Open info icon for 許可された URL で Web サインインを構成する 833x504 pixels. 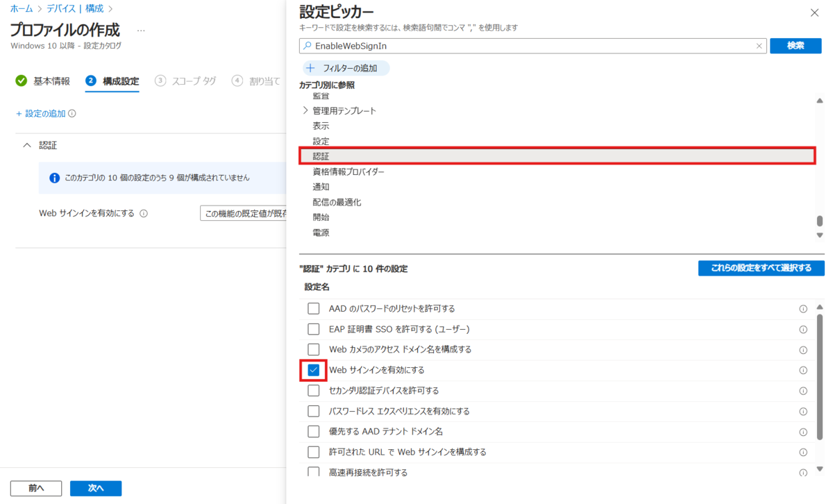[x=803, y=452]
